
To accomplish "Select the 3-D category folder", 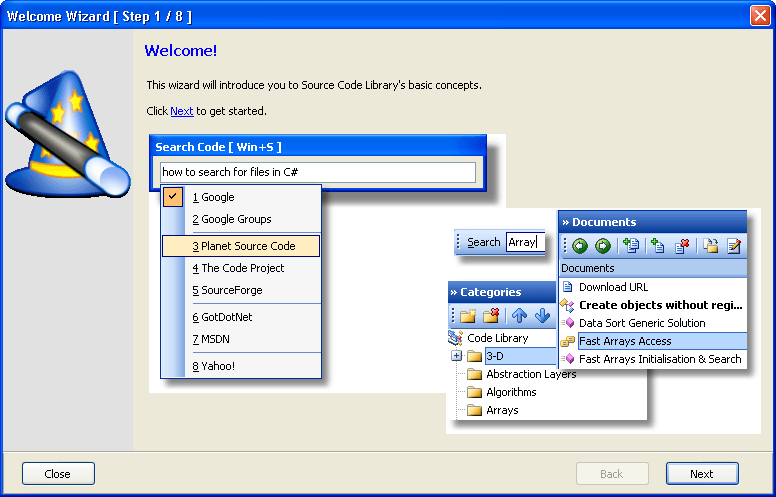I will (x=521, y=356).
